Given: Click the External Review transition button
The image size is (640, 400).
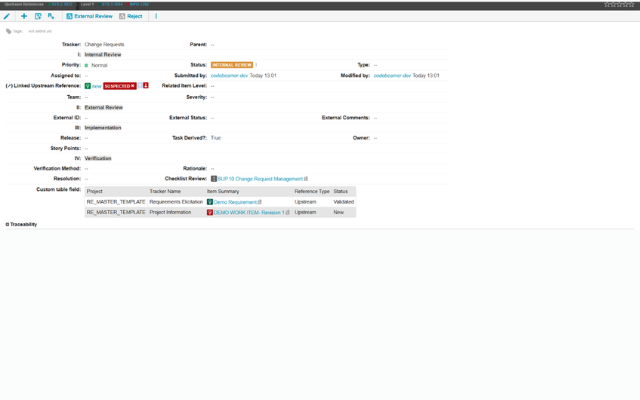Looking at the screenshot, I should 89,16.
